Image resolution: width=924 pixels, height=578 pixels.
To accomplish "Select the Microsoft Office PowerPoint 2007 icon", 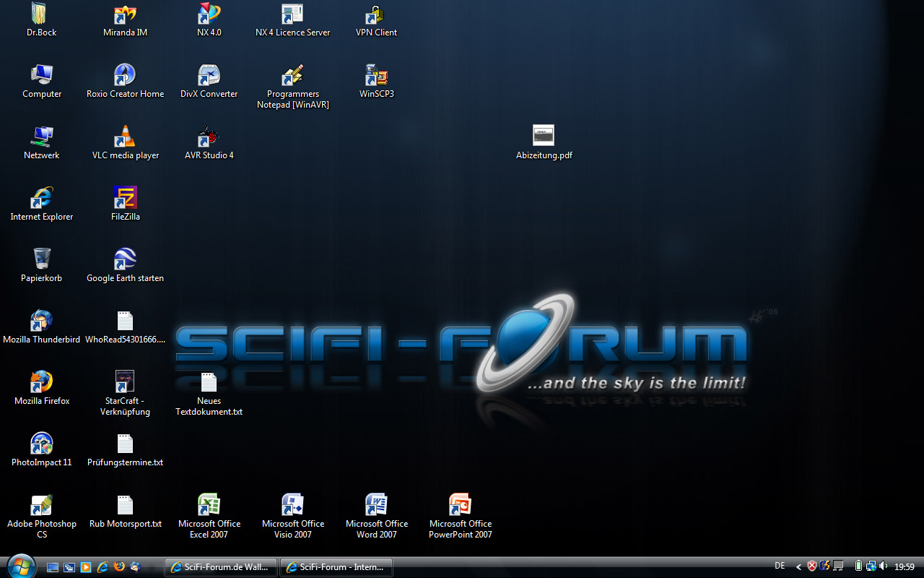I will click(460, 505).
